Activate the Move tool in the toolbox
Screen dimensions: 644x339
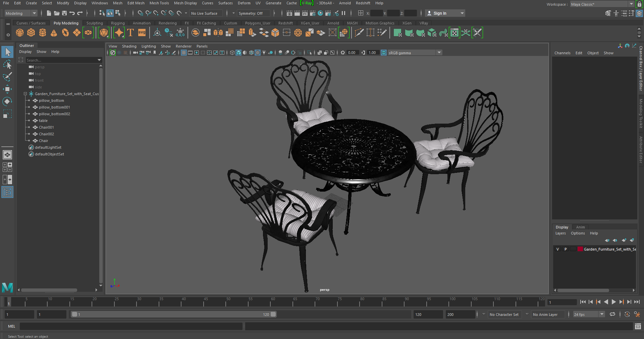tap(7, 89)
